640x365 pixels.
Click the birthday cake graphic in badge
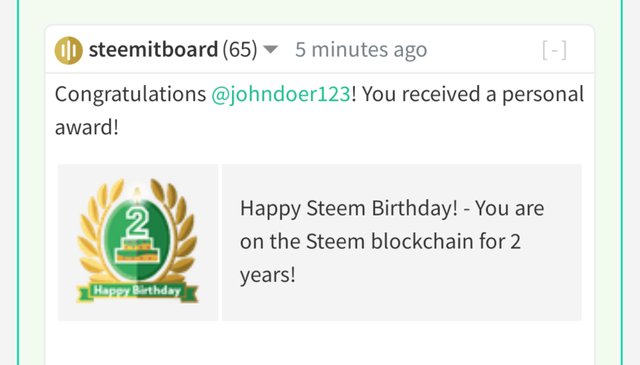(137, 250)
